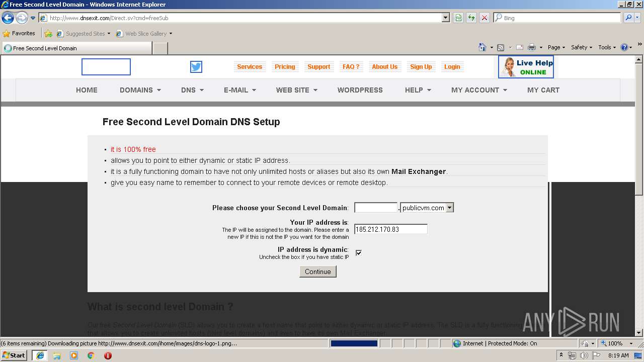
Task: Stop loading with the red X icon
Action: point(484,18)
